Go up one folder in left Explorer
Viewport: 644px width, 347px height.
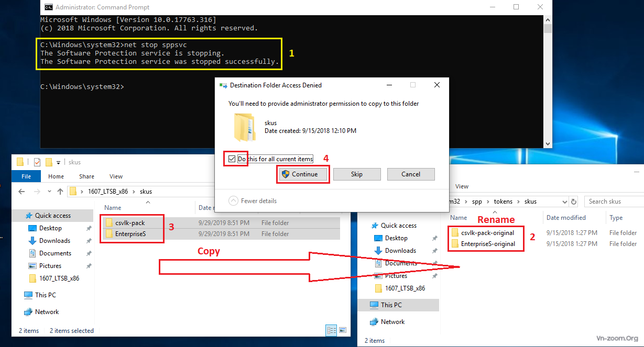coord(60,192)
